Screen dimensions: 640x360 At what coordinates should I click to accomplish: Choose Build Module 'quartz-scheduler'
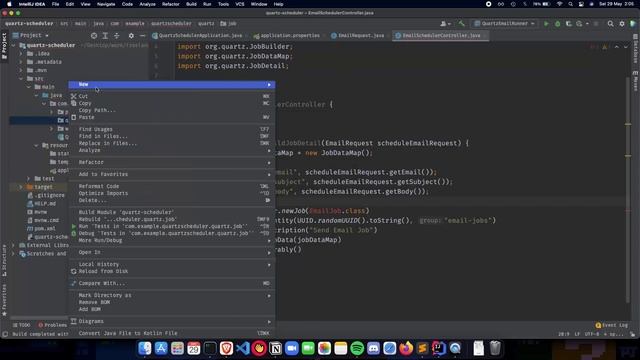pos(171,212)
